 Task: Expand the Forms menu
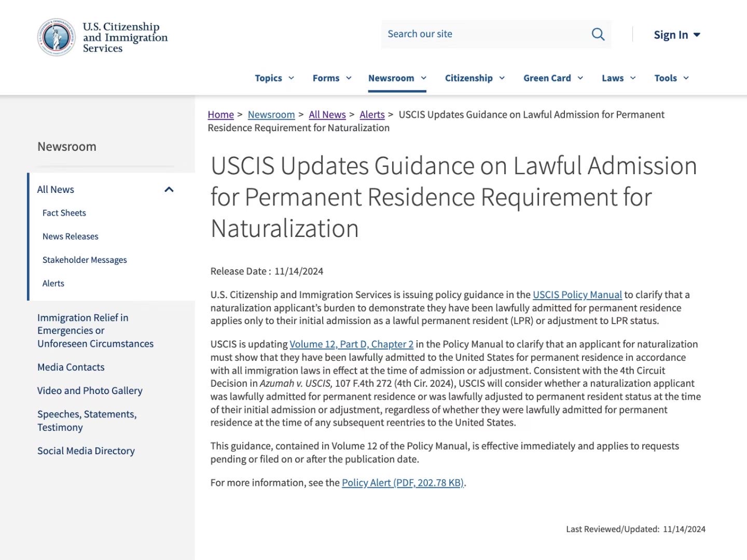pyautogui.click(x=332, y=78)
